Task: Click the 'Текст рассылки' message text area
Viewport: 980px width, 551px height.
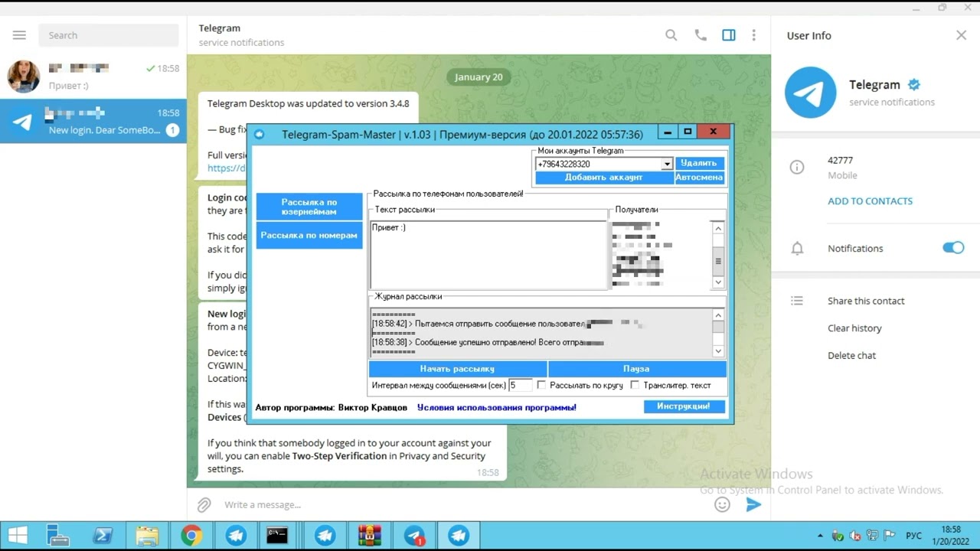Action: pos(488,255)
